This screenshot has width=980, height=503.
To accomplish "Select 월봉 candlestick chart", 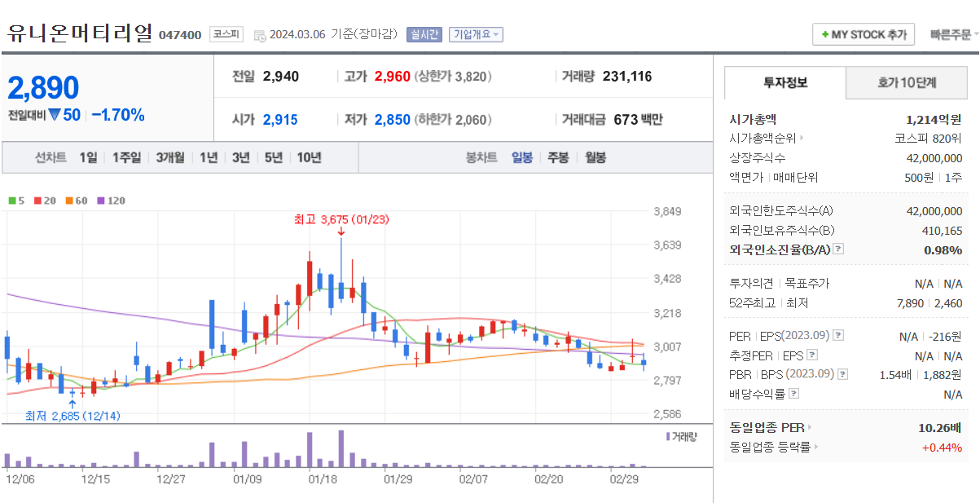I will (595, 158).
